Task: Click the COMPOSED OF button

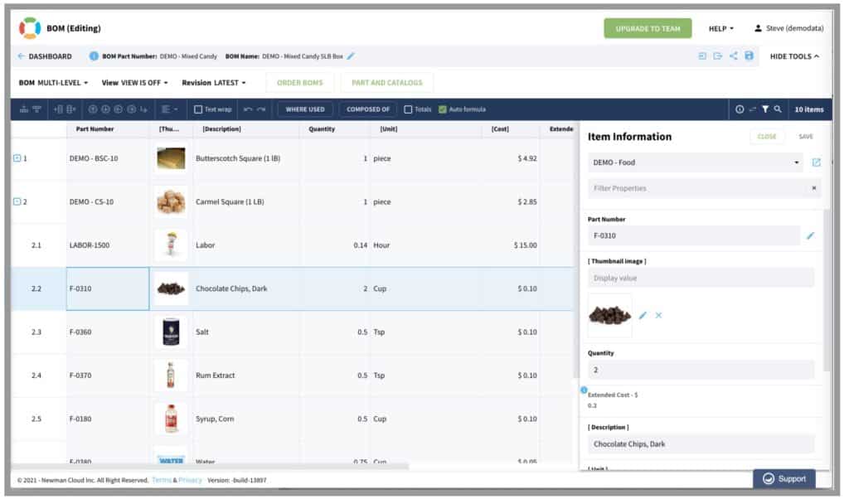Action: point(368,109)
